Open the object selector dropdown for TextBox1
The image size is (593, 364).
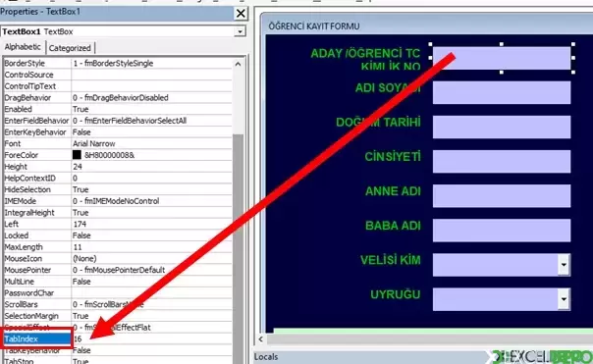click(240, 31)
